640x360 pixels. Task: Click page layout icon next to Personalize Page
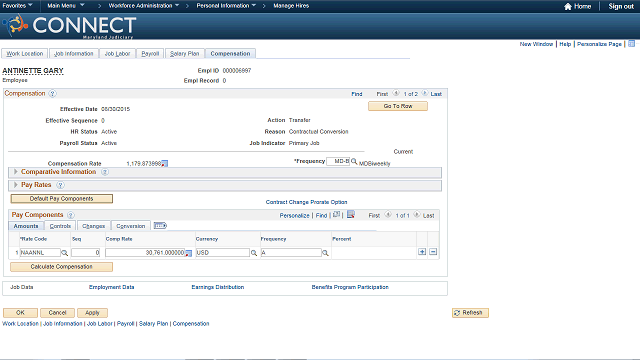631,44
